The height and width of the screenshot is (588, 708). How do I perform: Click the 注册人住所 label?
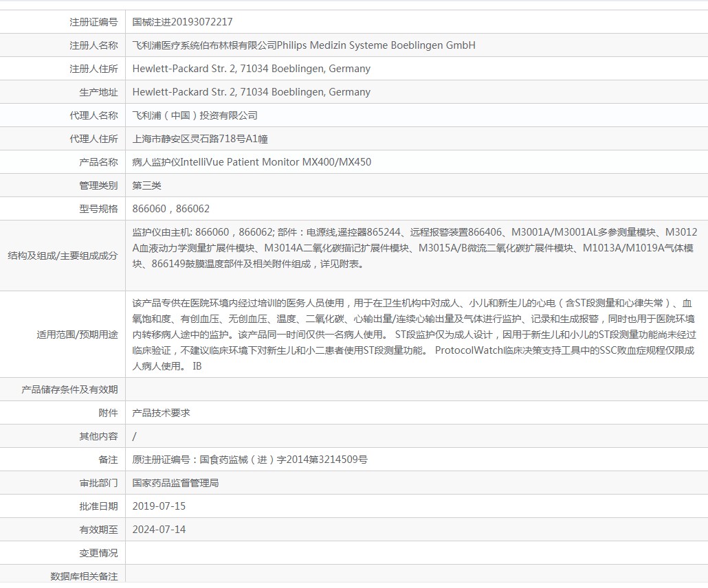93,69
